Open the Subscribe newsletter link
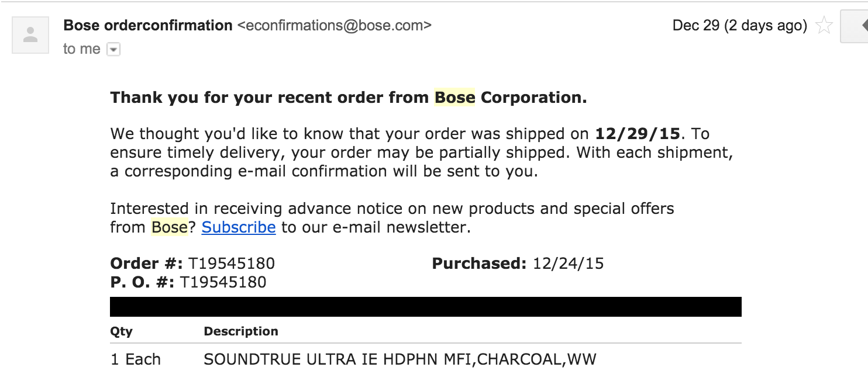Viewport: 868px width, 374px height. coord(239,227)
